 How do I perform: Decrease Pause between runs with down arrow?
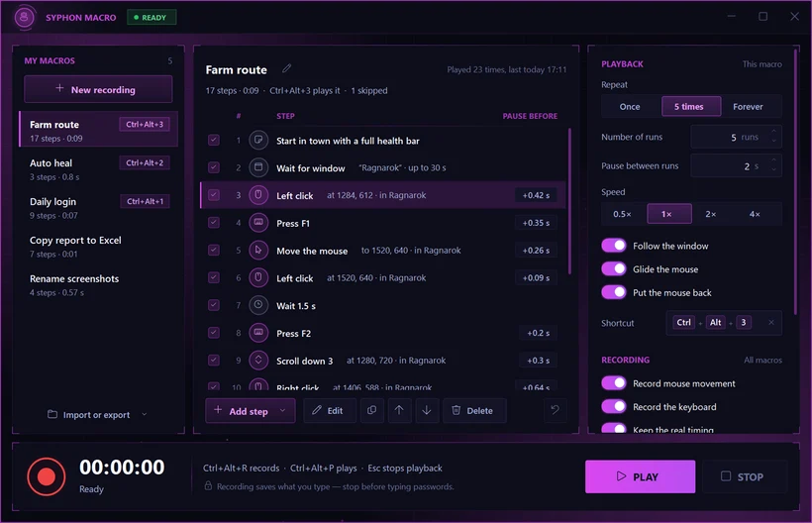tap(773, 169)
